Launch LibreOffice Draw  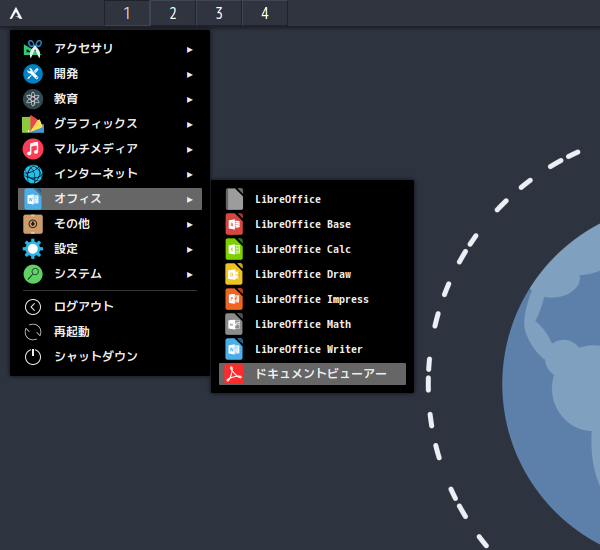click(x=312, y=274)
